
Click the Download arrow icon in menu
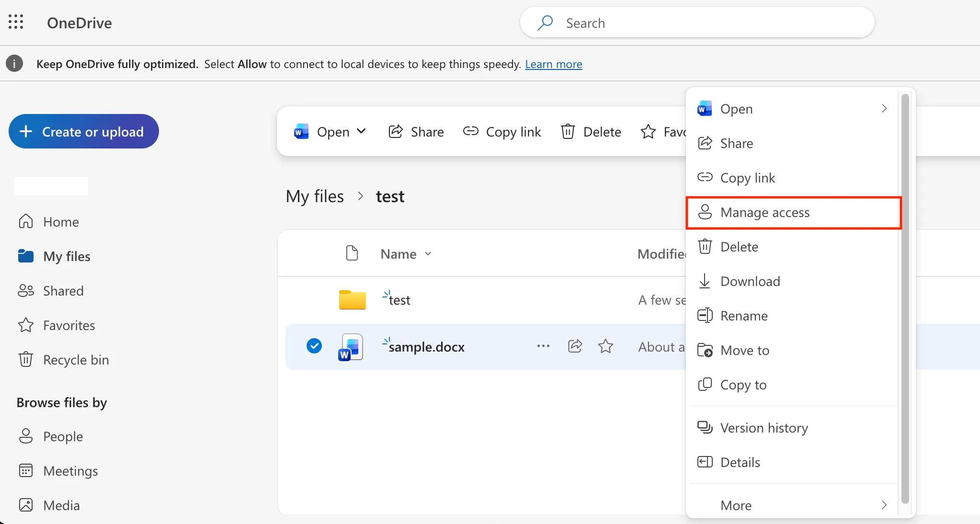705,281
